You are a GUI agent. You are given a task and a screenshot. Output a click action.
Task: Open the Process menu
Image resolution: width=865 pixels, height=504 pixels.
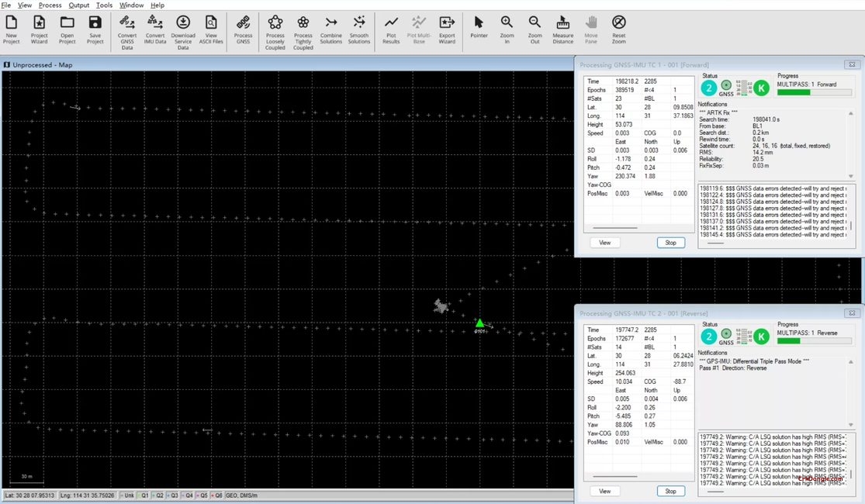coord(50,5)
